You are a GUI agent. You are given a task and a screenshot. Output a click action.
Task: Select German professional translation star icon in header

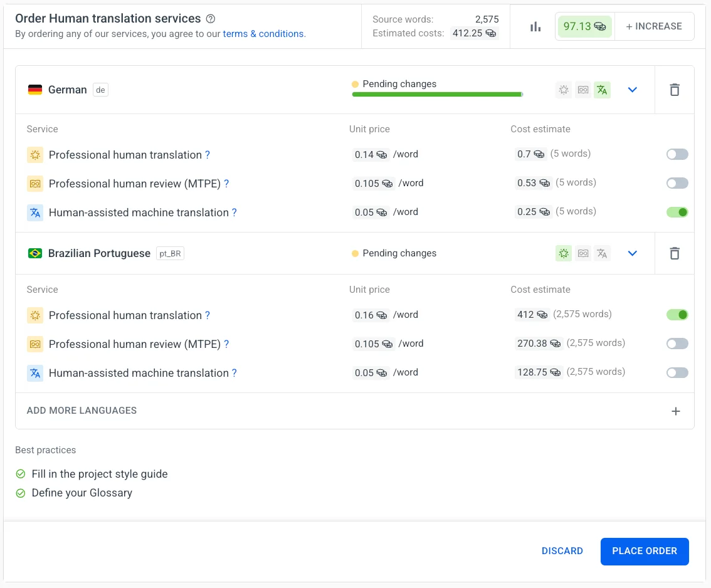click(x=564, y=90)
